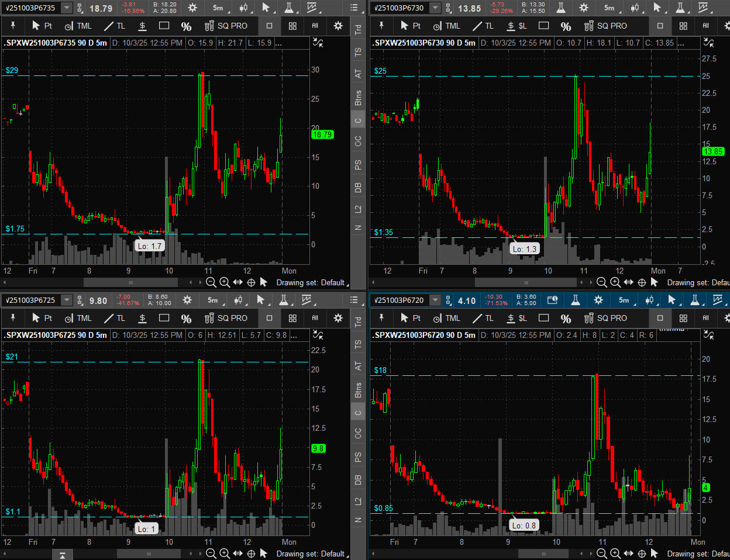Viewport: 730px width, 560px height.
Task: Open the L2 side tab in the lower sidebar
Action: coord(358,500)
